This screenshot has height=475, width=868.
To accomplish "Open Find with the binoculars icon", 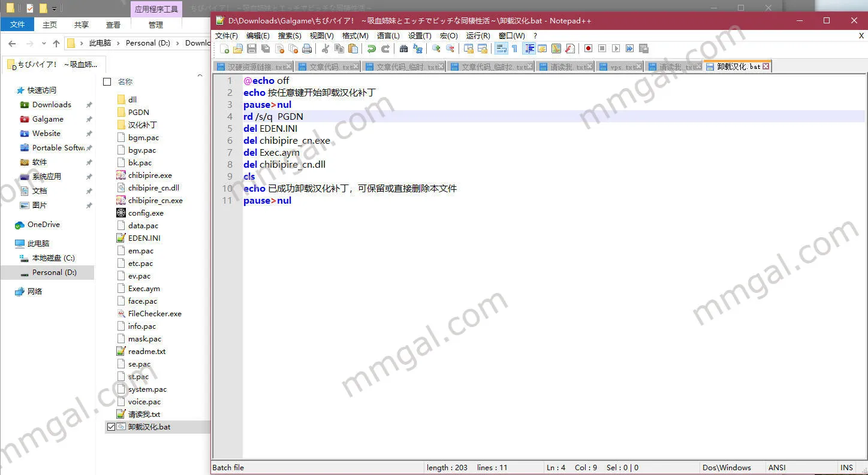I will [403, 49].
